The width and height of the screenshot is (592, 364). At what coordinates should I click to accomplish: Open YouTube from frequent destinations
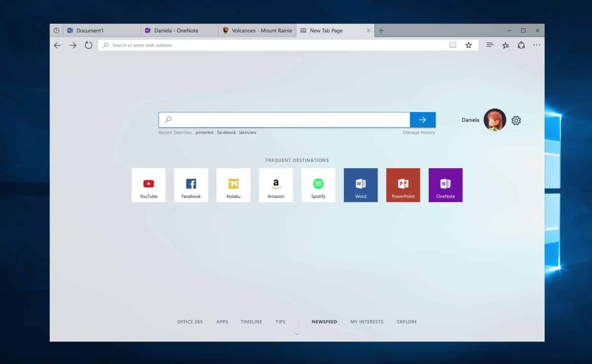coord(148,185)
